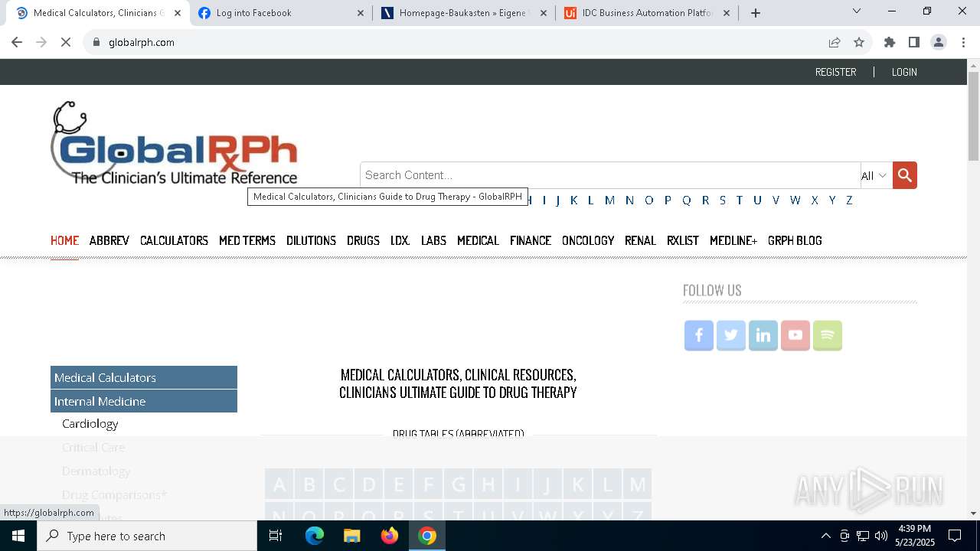Click the LOGIN link

pos(904,72)
